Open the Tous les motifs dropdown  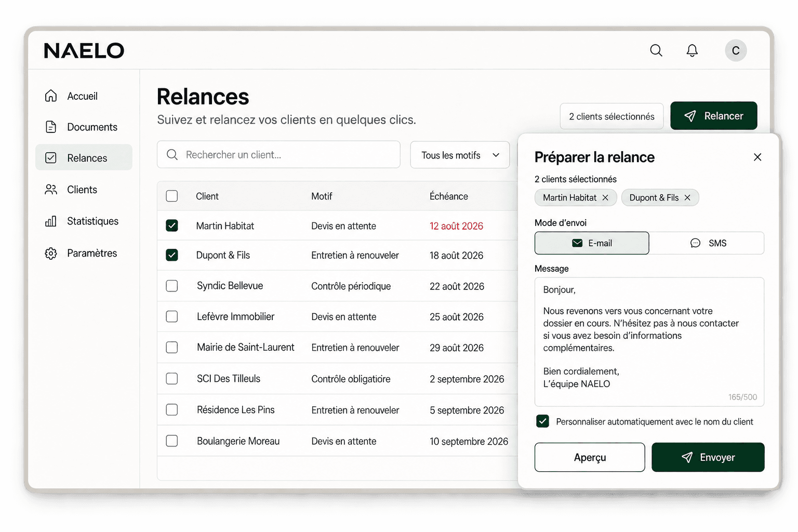click(460, 155)
